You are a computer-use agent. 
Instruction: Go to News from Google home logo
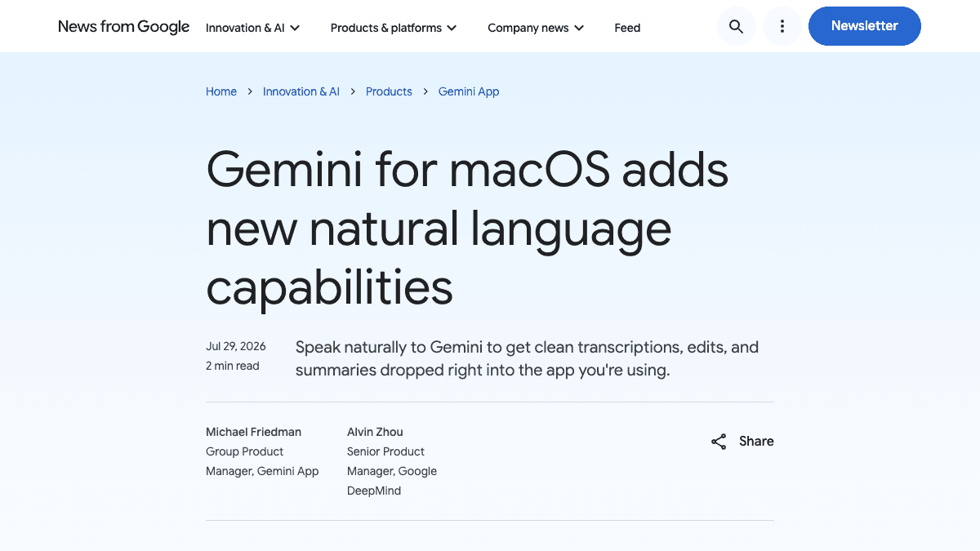click(124, 27)
